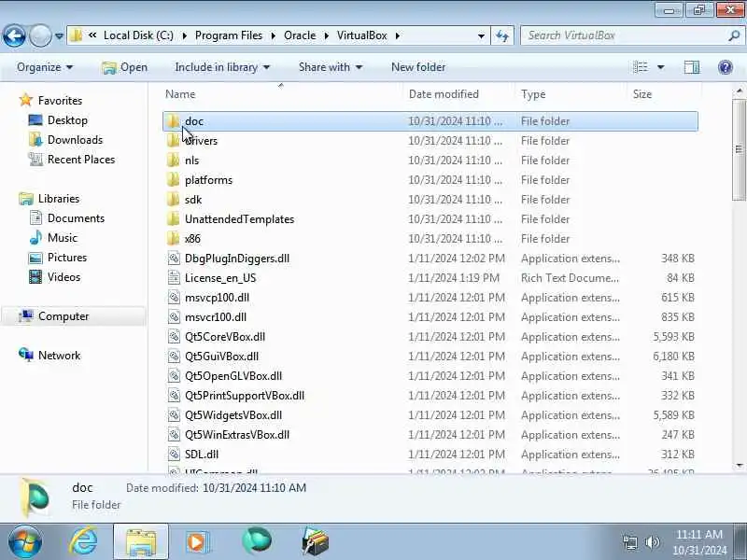The image size is (747, 560).
Task: Open Windows Media Player from the taskbar
Action: click(x=197, y=541)
